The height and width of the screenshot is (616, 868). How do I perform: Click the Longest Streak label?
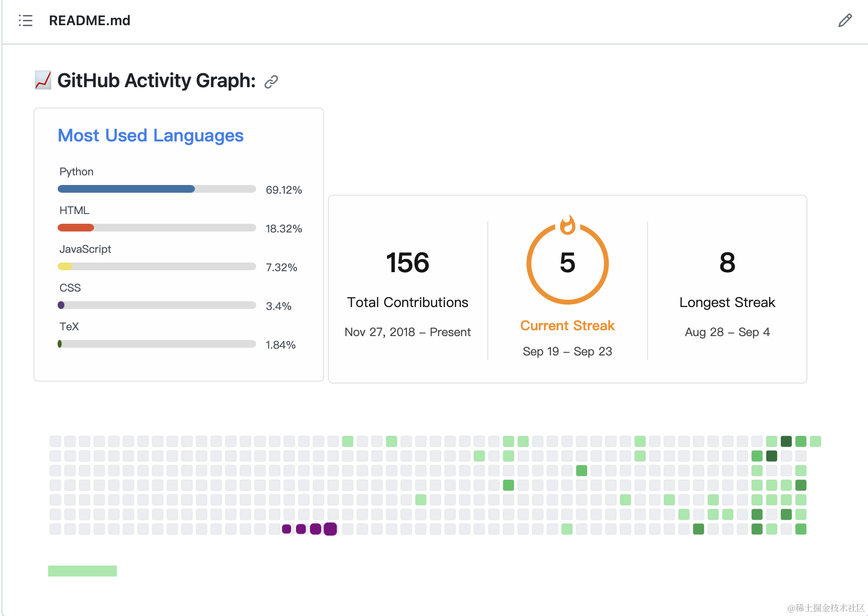(728, 303)
